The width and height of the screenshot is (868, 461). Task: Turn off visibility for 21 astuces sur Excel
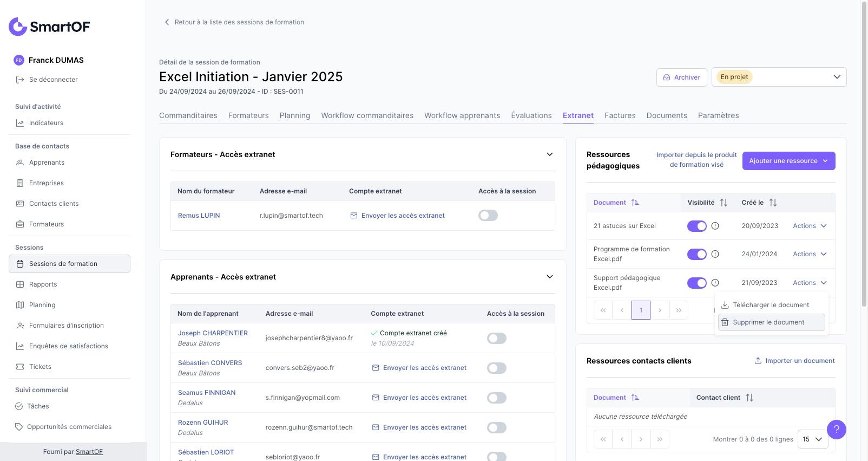(x=697, y=226)
